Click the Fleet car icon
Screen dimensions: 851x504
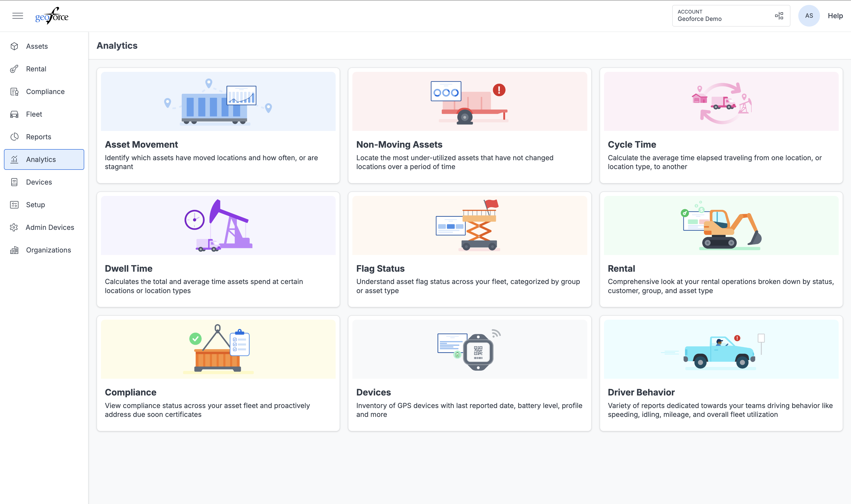(14, 114)
